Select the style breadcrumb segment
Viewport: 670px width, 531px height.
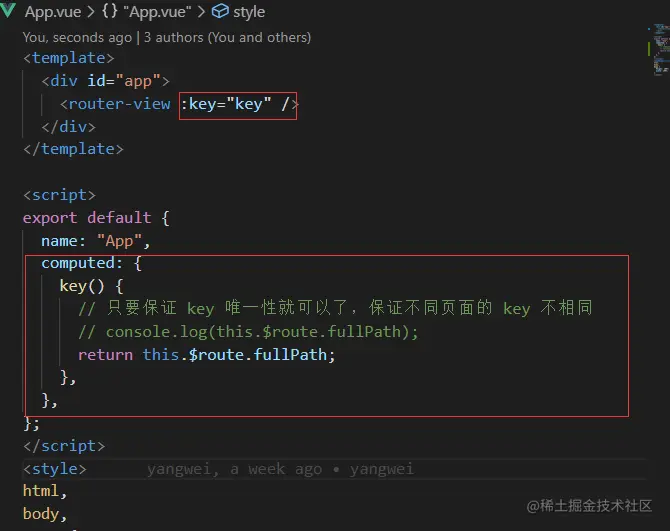click(x=249, y=12)
